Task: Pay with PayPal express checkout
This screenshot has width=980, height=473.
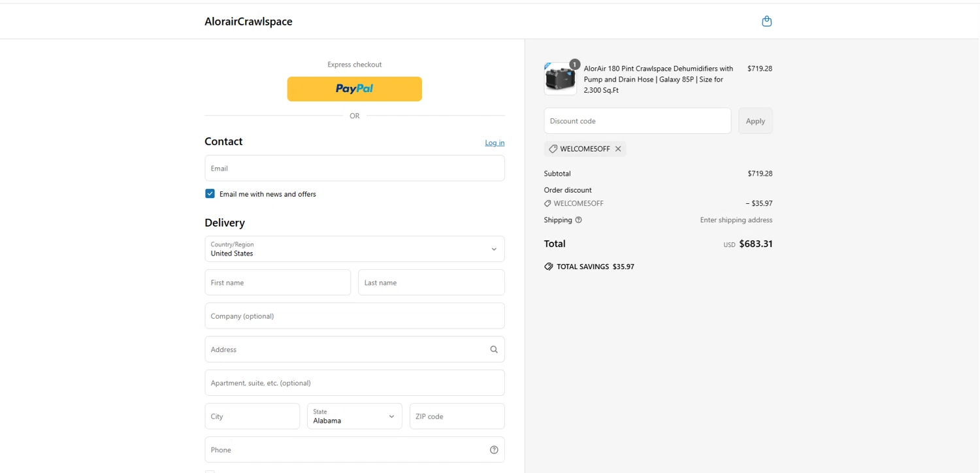Action: tap(355, 89)
